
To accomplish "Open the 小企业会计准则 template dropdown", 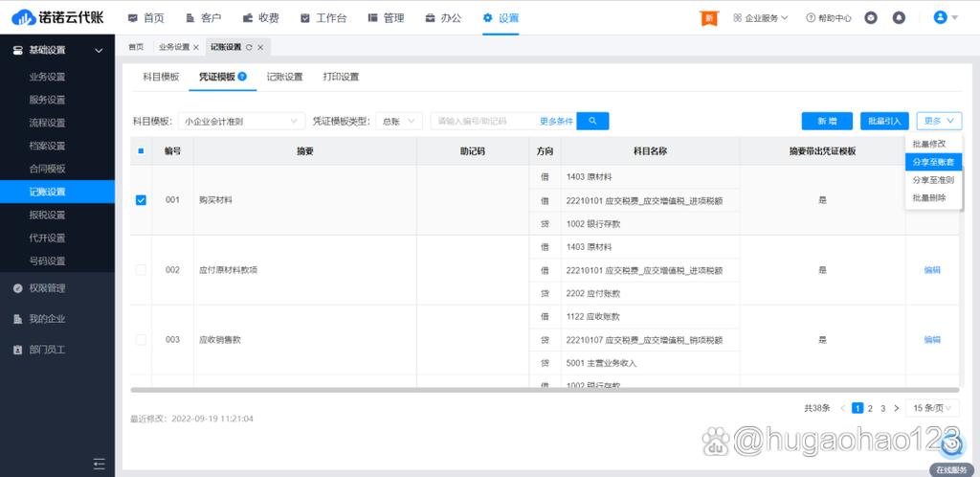I will tap(241, 122).
